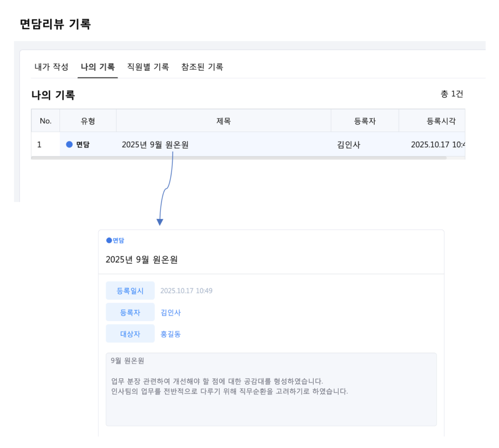Click the 등록일시 label badge

130,291
